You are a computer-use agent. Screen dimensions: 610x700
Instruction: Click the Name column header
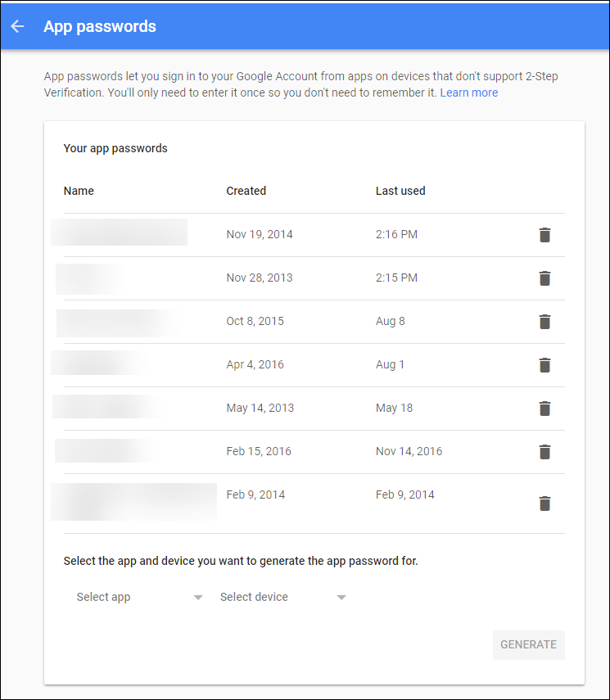pyautogui.click(x=79, y=191)
